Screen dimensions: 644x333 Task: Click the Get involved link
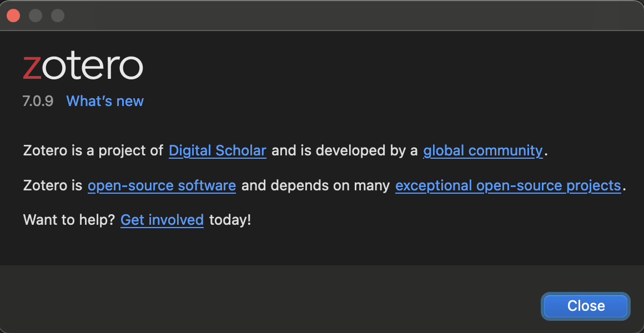[x=162, y=220]
